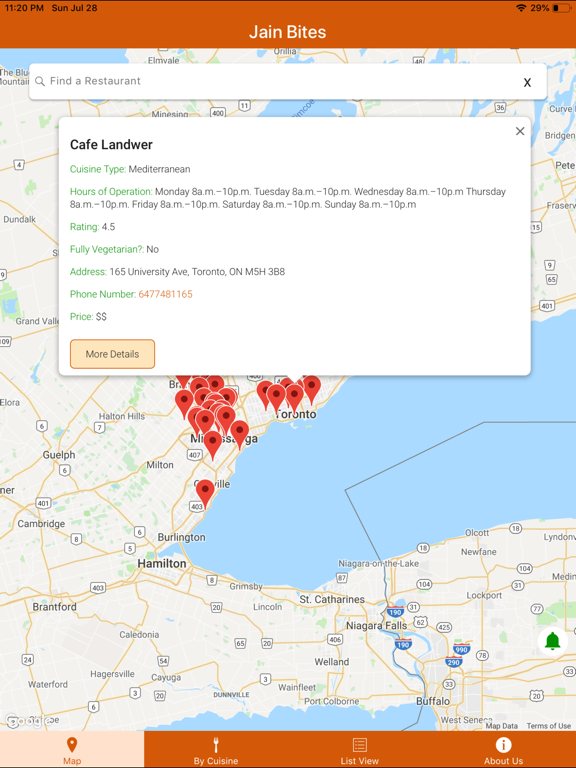This screenshot has height=768, width=576.
Task: Tap the search magnifier icon
Action: [x=40, y=81]
